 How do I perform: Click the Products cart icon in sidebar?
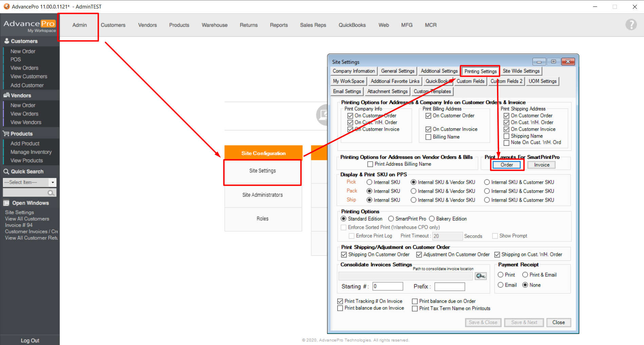[x=6, y=133]
